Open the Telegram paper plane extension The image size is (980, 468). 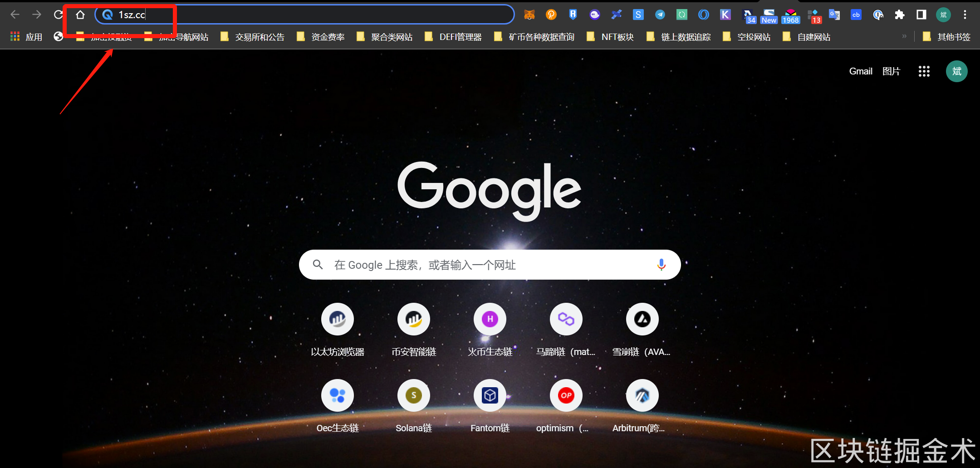660,15
